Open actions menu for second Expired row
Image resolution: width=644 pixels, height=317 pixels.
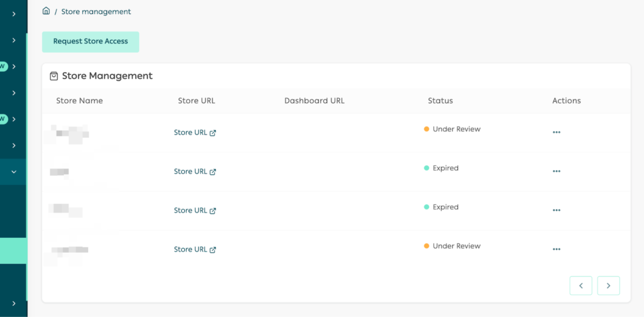tap(557, 210)
